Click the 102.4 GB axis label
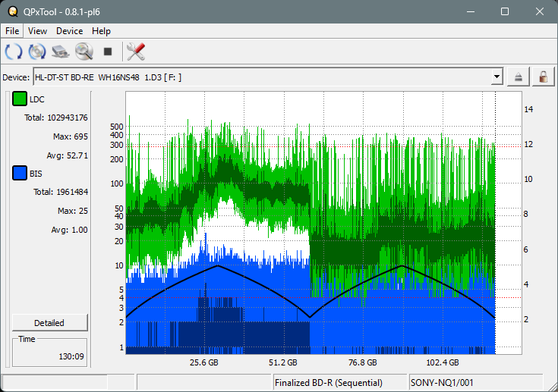 pyautogui.click(x=443, y=362)
